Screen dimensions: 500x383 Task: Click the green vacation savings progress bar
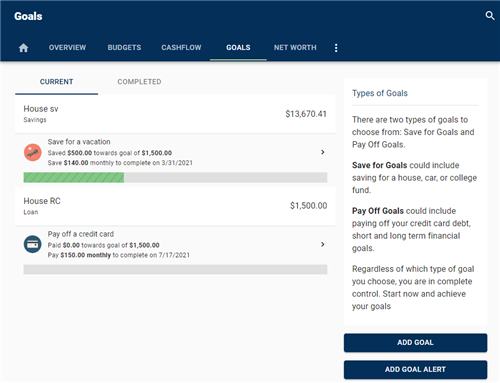[175, 177]
